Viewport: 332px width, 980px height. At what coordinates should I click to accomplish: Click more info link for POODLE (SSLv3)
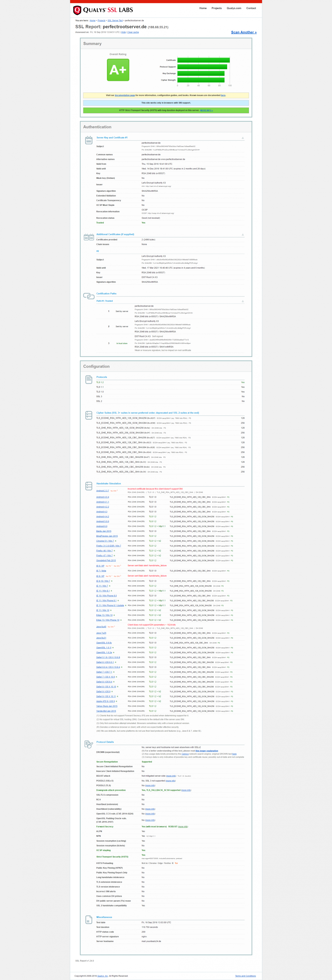170,781
